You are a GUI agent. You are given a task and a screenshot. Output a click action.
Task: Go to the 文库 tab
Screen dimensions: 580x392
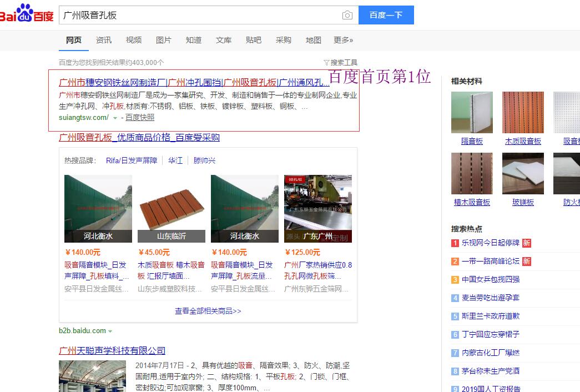tap(224, 40)
